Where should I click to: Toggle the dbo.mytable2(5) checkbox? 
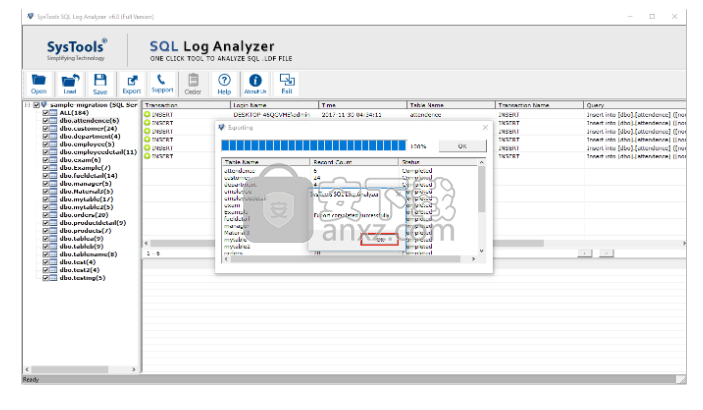[x=45, y=207]
